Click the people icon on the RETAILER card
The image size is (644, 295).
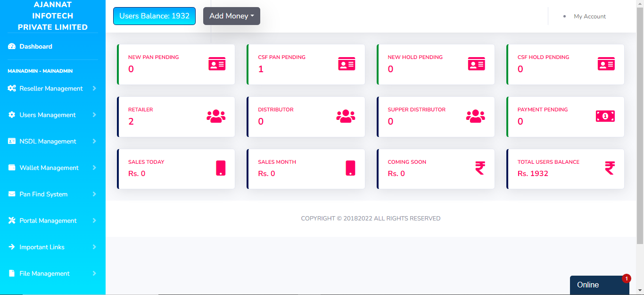[x=216, y=116]
